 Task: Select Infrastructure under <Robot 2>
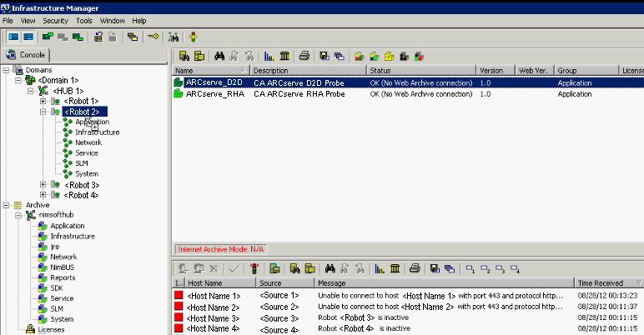coord(98,132)
